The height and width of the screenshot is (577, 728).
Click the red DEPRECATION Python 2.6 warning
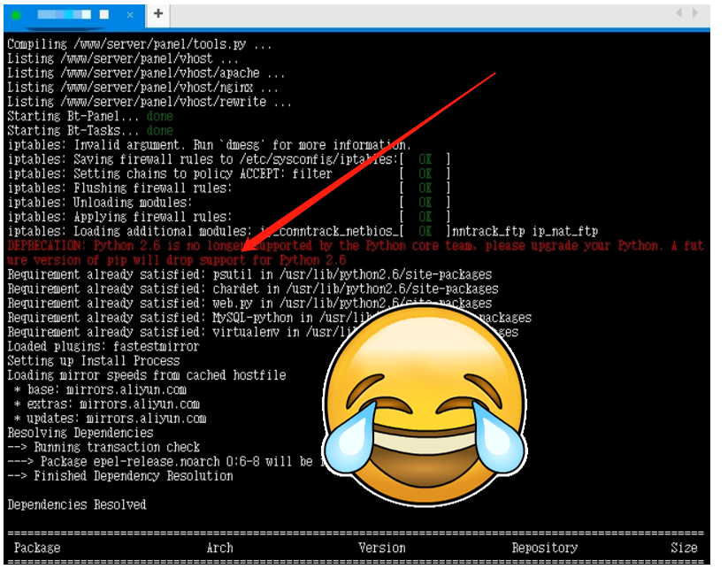click(x=356, y=253)
